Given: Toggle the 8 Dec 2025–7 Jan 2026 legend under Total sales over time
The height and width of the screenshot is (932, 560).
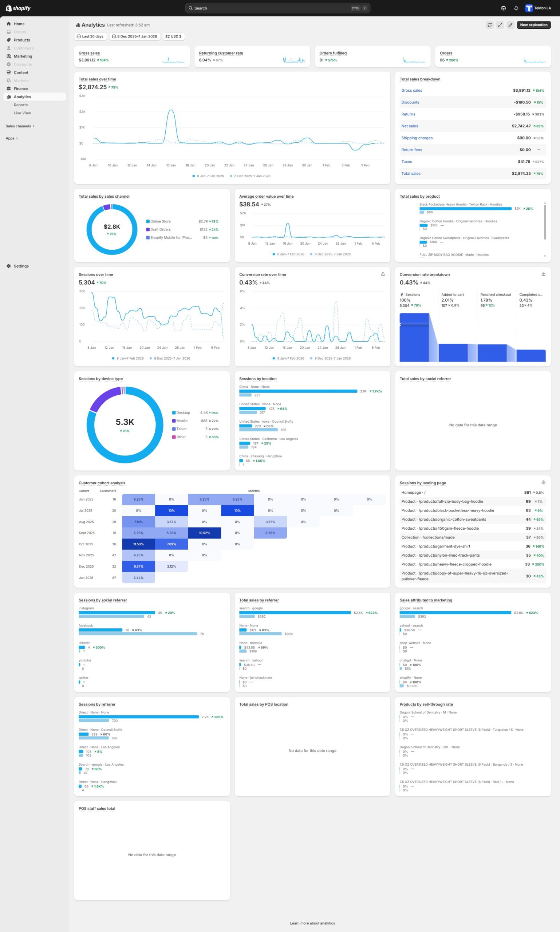Looking at the screenshot, I should [x=252, y=176].
